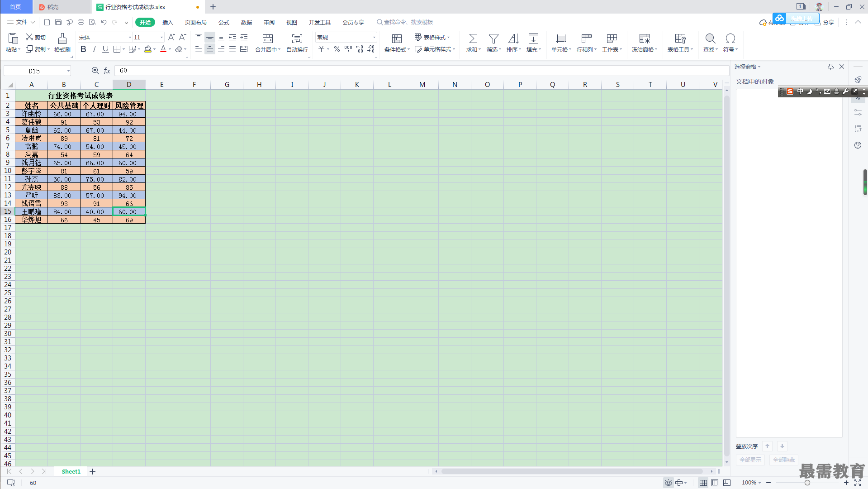Open the fill color dropdown arrow
The height and width of the screenshot is (489, 868).
[x=154, y=49]
